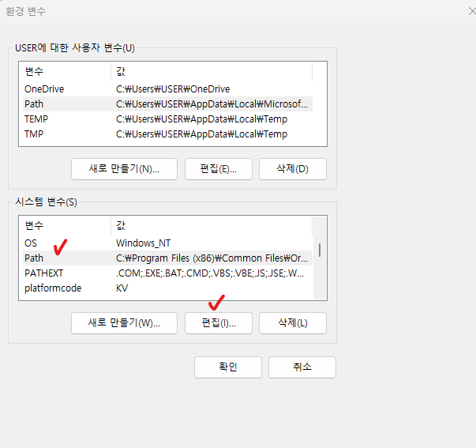This screenshot has width=476, height=448.
Task: Select the user Path variable row
Action: (x=167, y=104)
